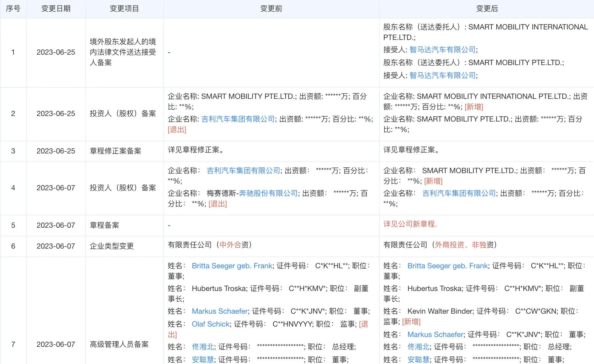The image size is (594, 364).
Task: Click the 变更前 column header
Action: (271, 9)
